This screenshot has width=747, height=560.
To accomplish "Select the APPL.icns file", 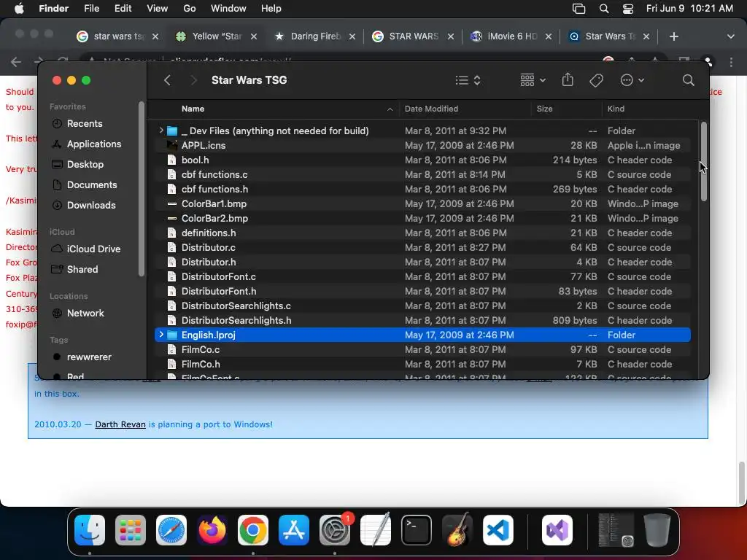I will [422, 145].
